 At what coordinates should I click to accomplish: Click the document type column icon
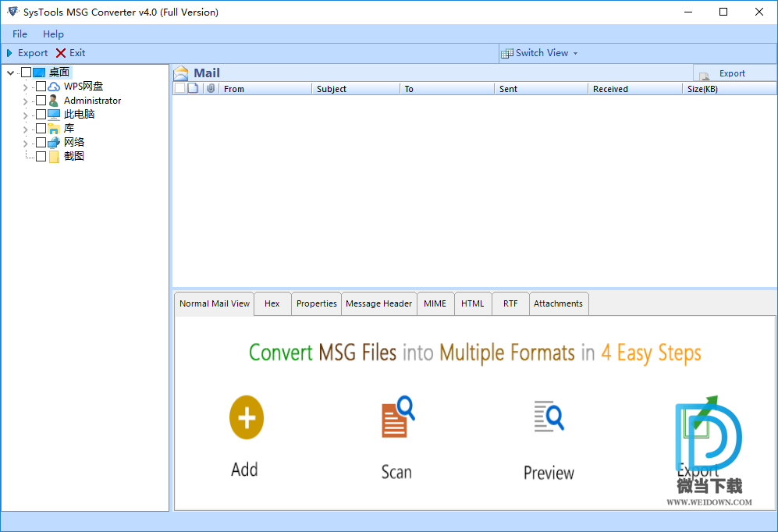point(193,88)
